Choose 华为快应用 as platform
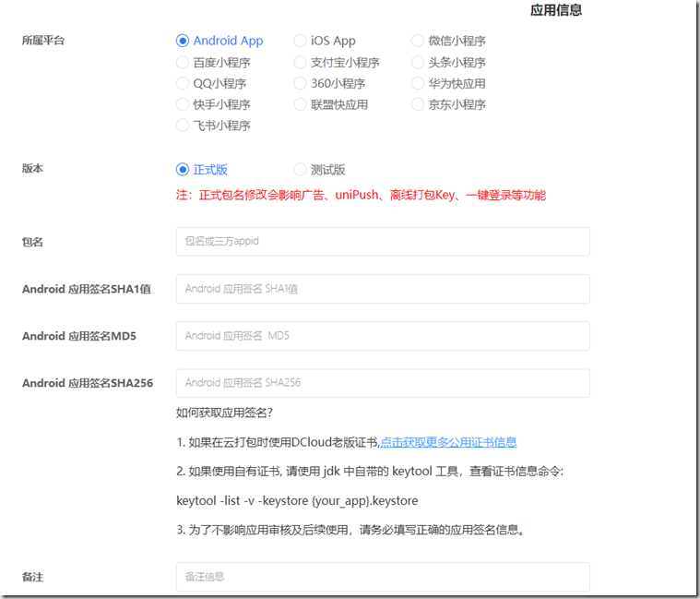 [418, 84]
